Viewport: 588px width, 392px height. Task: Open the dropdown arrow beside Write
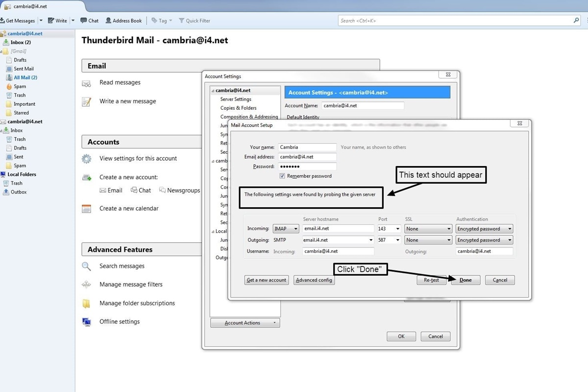coord(73,21)
